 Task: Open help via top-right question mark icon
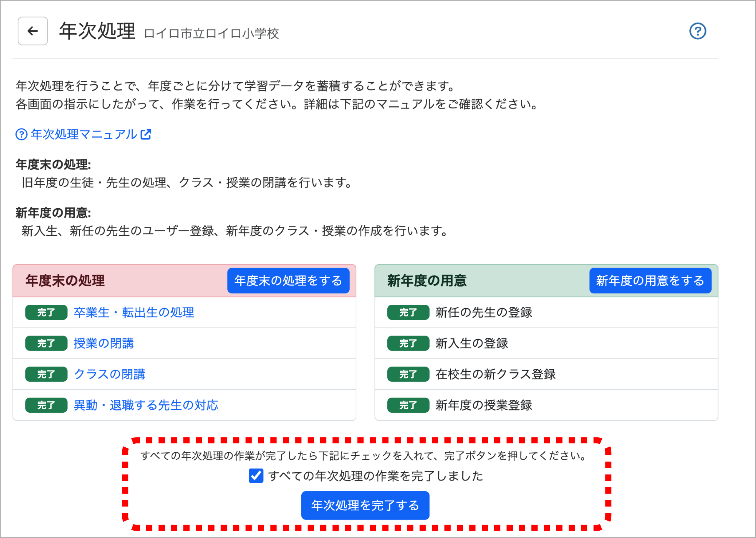(x=697, y=31)
